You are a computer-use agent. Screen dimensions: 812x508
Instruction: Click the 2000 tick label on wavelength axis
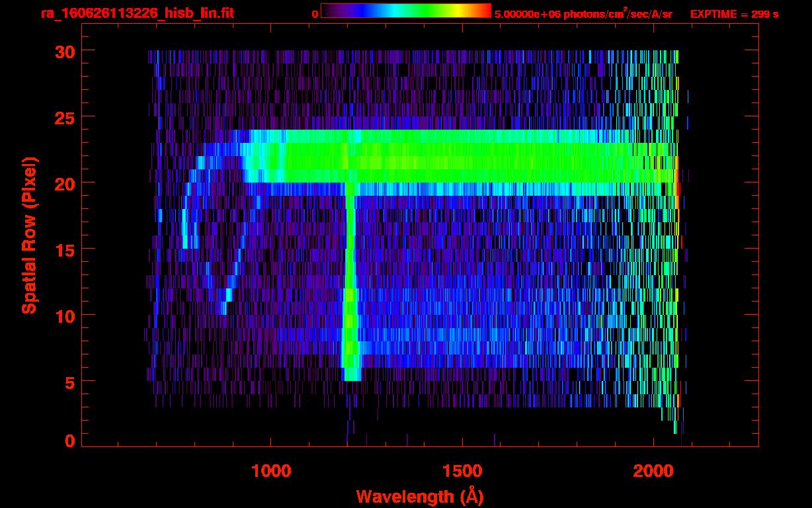pos(654,471)
